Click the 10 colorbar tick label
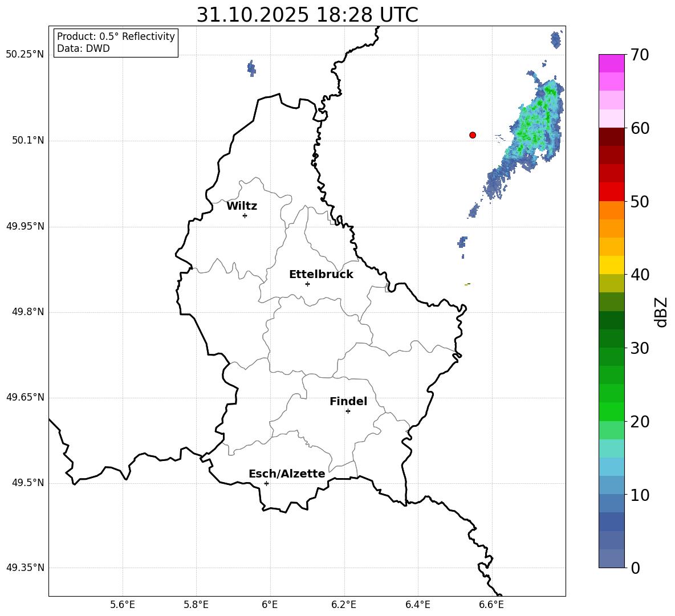This screenshot has width=675, height=616. pos(640,495)
